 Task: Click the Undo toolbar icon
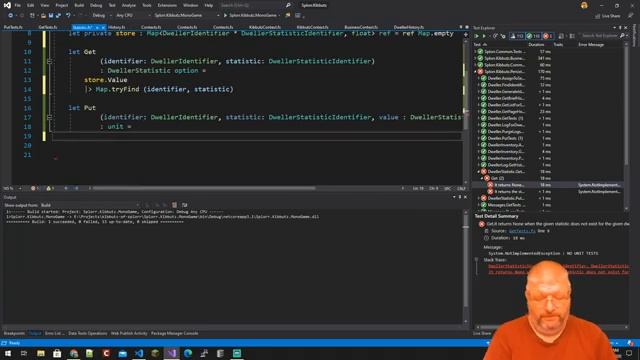[68, 16]
